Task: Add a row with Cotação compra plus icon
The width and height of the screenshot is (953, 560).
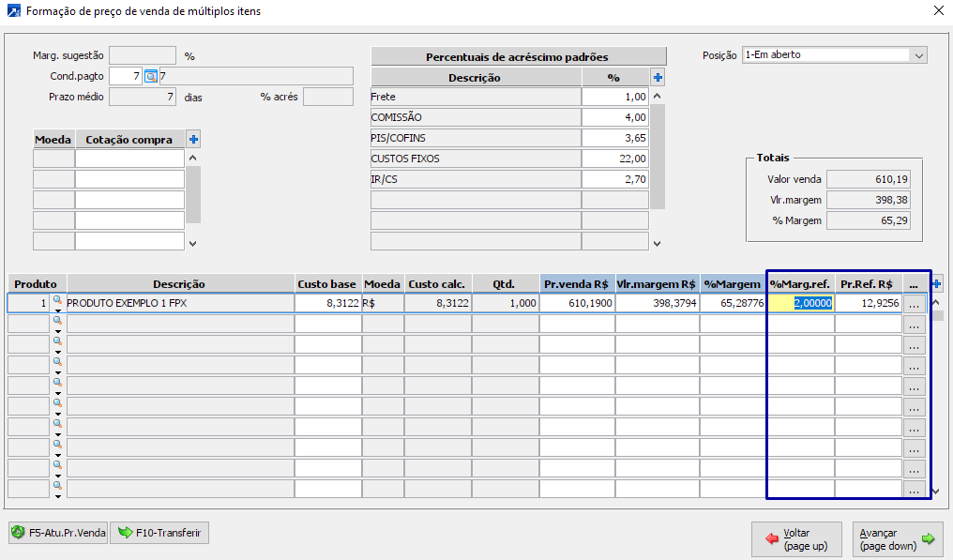Action: pyautogui.click(x=194, y=140)
